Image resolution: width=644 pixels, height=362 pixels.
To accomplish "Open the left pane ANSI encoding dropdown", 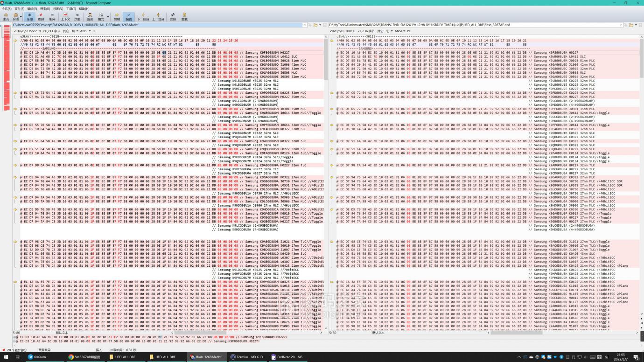I will coord(85,31).
